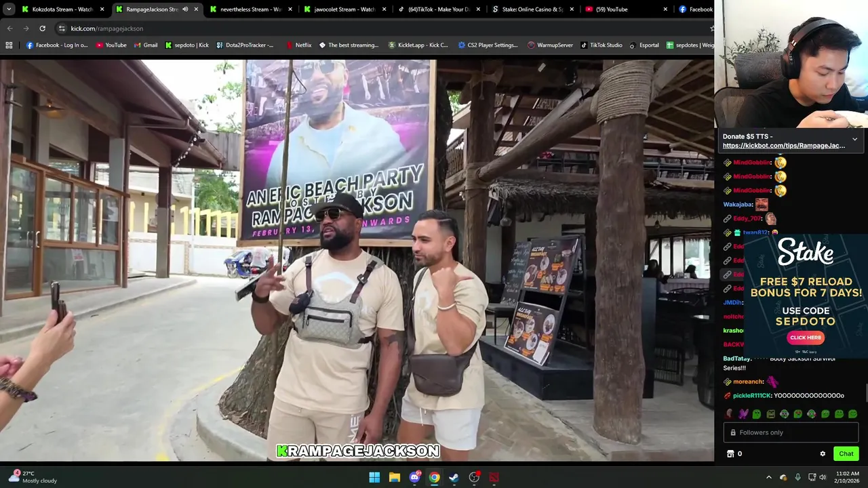View site information icon in address bar
This screenshot has height=488, width=868.
[62, 28]
